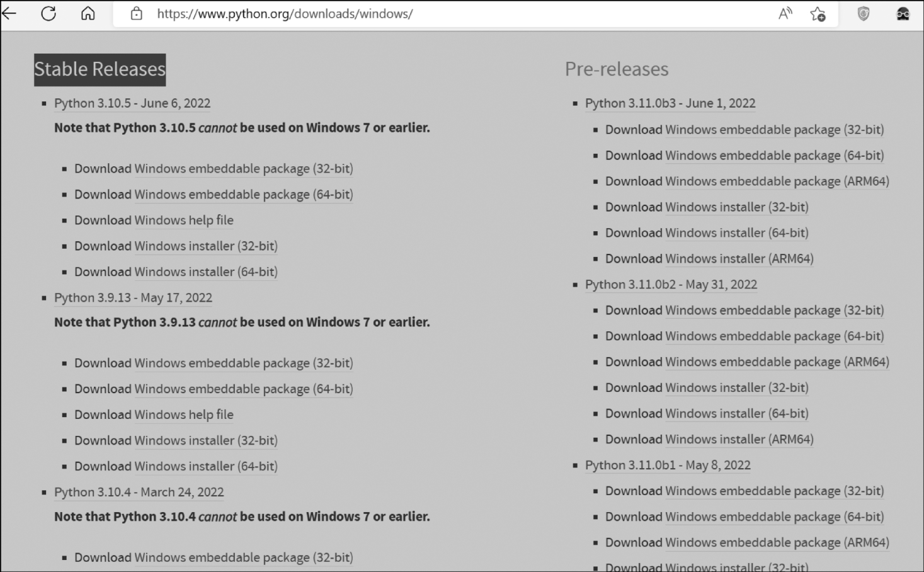The image size is (924, 572).
Task: View site information lock icon
Action: [x=137, y=14]
